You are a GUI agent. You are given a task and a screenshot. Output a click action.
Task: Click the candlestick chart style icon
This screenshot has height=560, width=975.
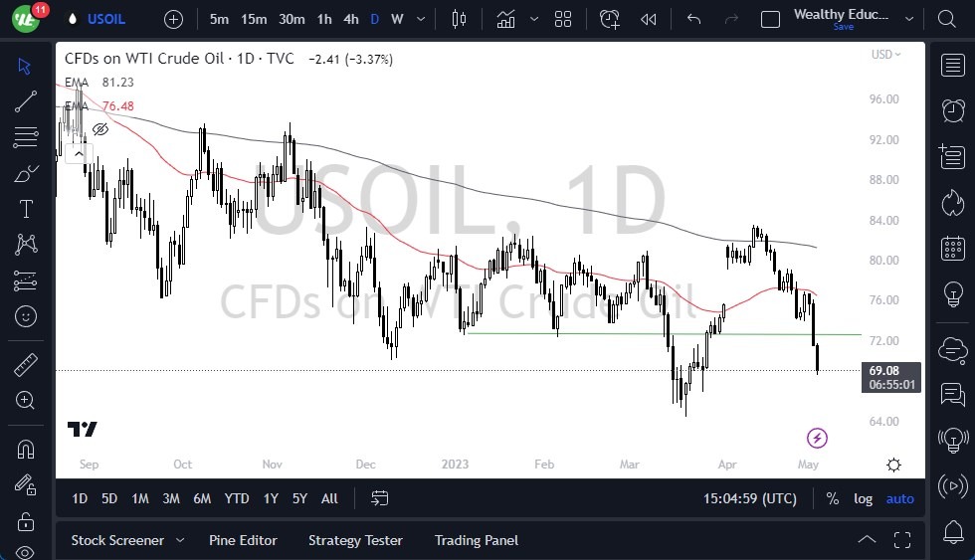tap(459, 19)
